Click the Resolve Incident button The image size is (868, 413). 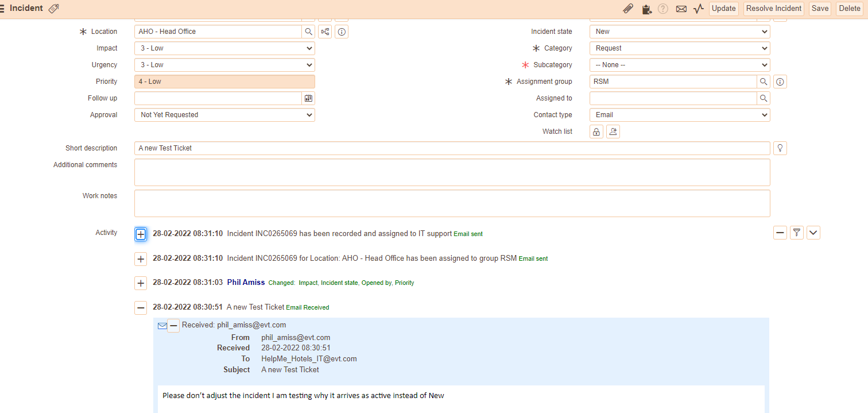click(x=774, y=9)
